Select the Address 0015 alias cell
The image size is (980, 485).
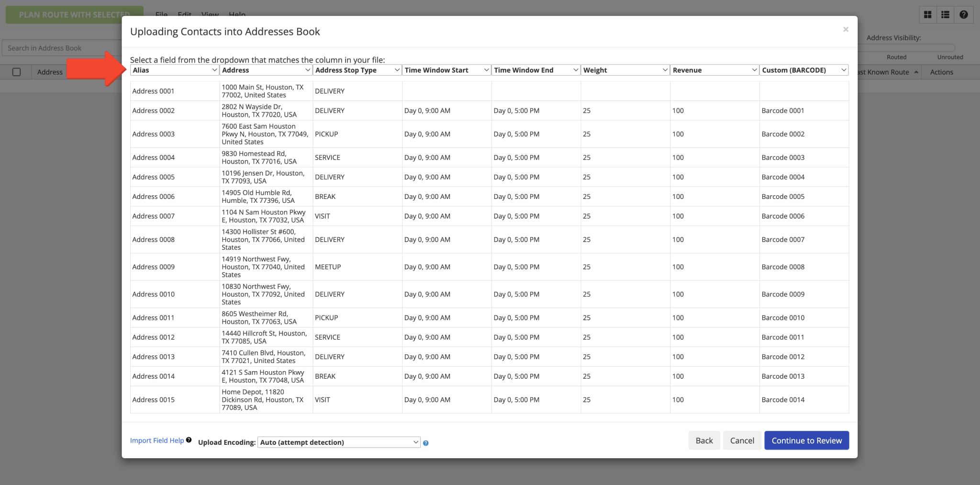[x=175, y=400]
